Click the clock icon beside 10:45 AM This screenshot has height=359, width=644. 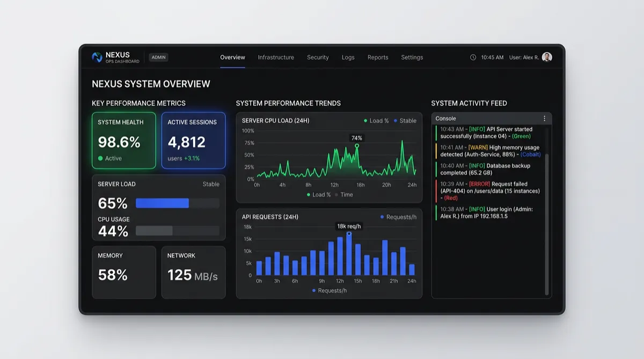[x=473, y=57]
